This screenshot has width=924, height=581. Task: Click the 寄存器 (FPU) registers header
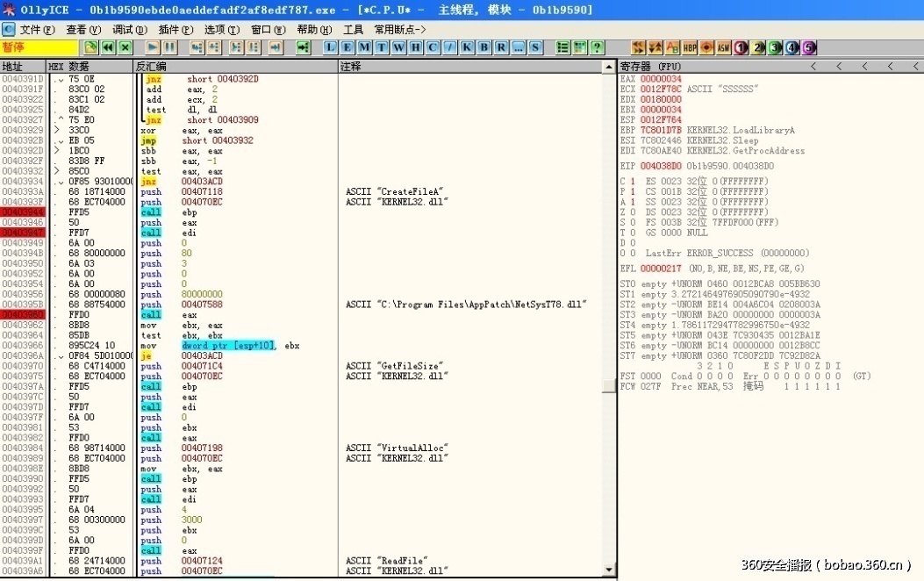651,67
